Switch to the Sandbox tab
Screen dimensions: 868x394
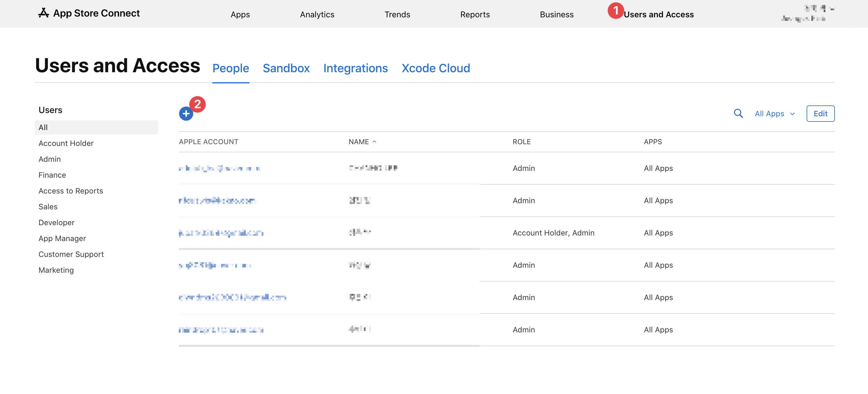click(x=286, y=68)
